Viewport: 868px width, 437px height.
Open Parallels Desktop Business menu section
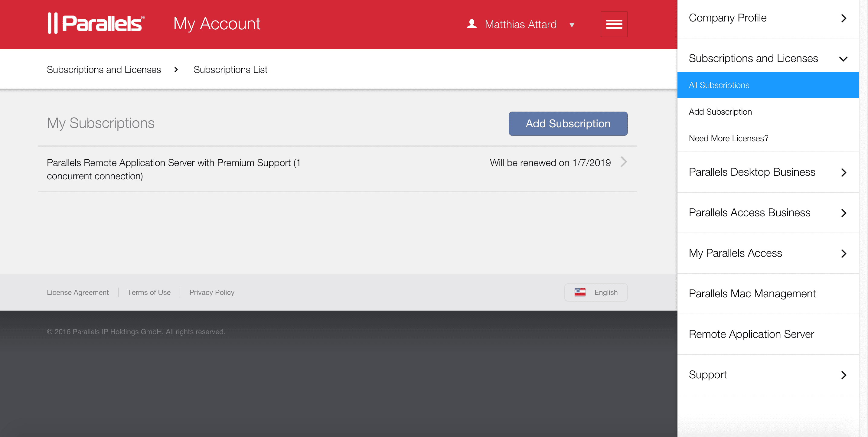pos(768,172)
